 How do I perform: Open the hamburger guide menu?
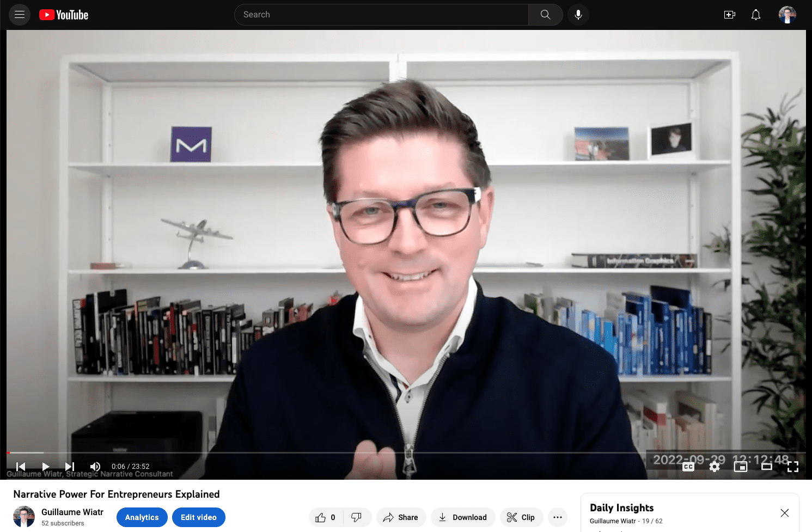(x=20, y=15)
